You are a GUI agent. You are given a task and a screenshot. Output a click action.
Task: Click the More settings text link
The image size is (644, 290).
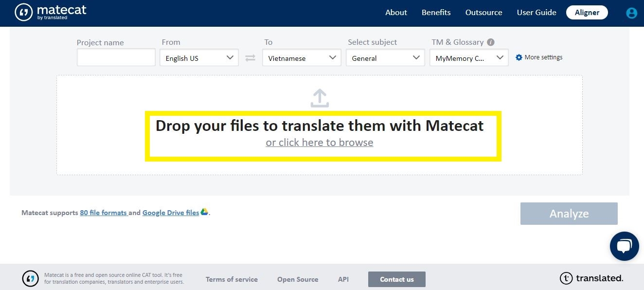543,57
